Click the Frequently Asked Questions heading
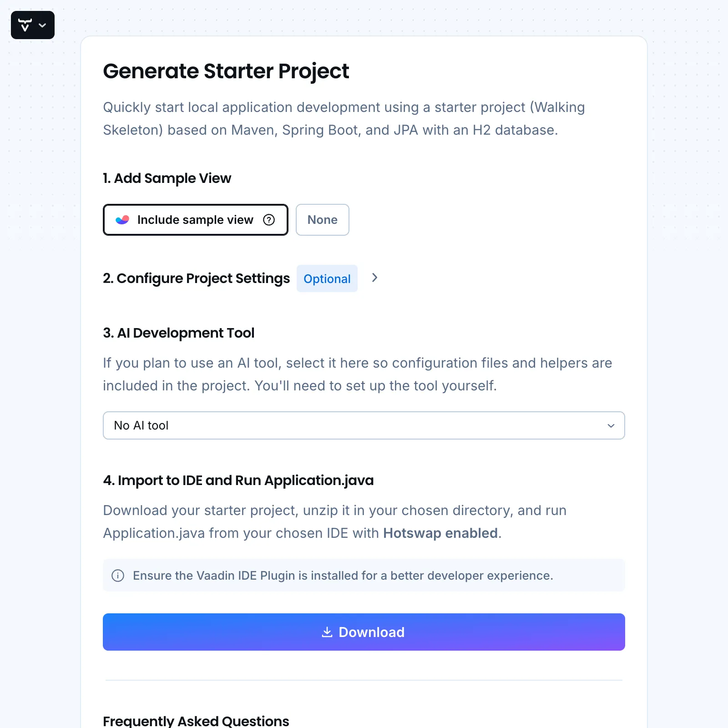Screen dimensions: 728x728 click(x=196, y=721)
